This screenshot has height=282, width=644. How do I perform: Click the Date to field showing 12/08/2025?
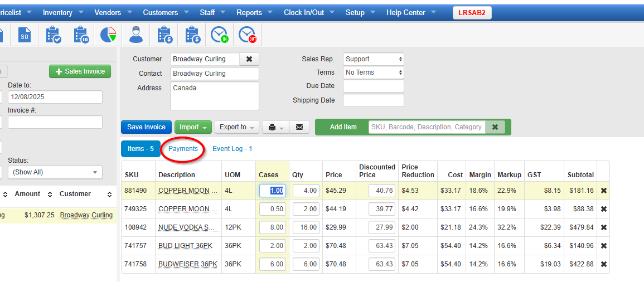(55, 98)
